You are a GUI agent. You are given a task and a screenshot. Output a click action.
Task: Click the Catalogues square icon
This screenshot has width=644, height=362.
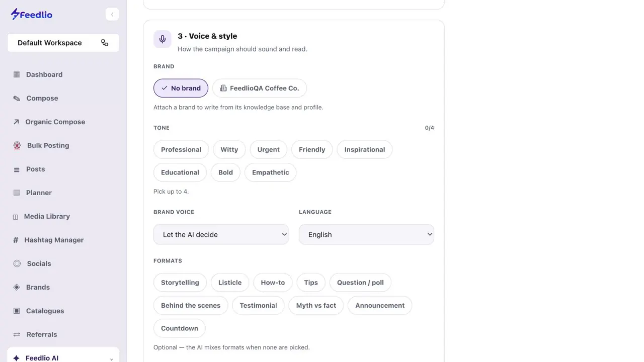coord(17,311)
